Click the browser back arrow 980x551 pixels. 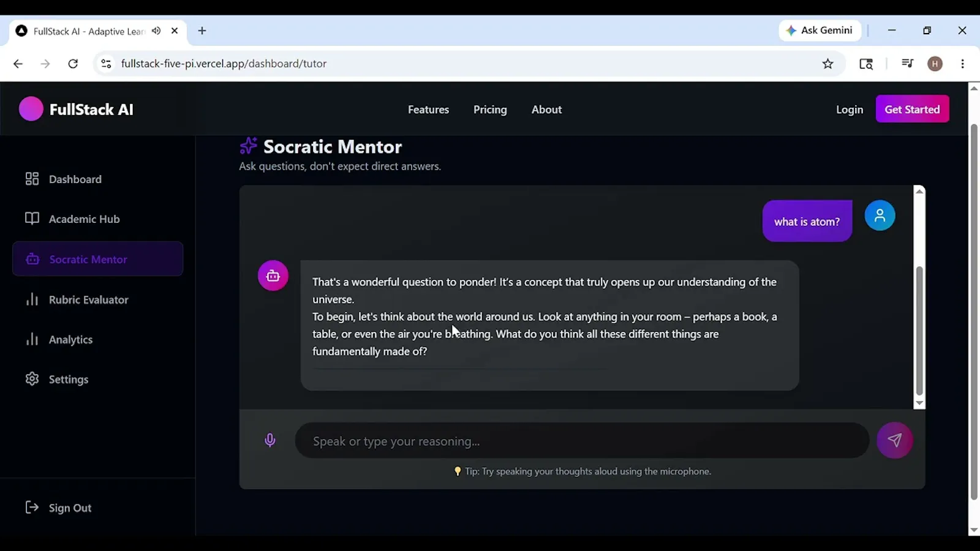[x=18, y=64]
